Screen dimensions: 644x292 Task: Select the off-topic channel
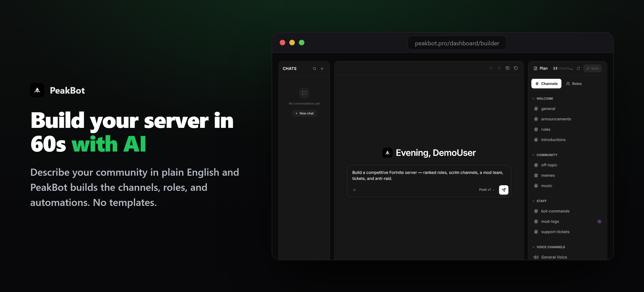click(568, 165)
